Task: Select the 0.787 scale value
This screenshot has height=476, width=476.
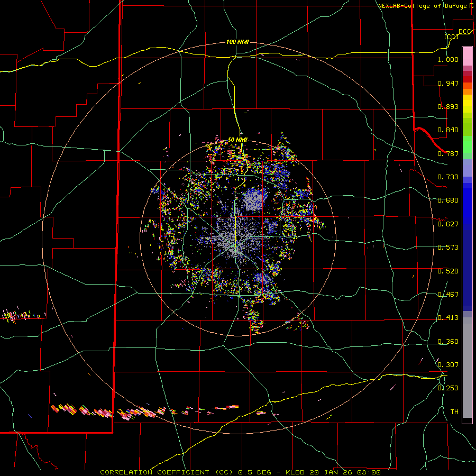Action: pyautogui.click(x=448, y=153)
